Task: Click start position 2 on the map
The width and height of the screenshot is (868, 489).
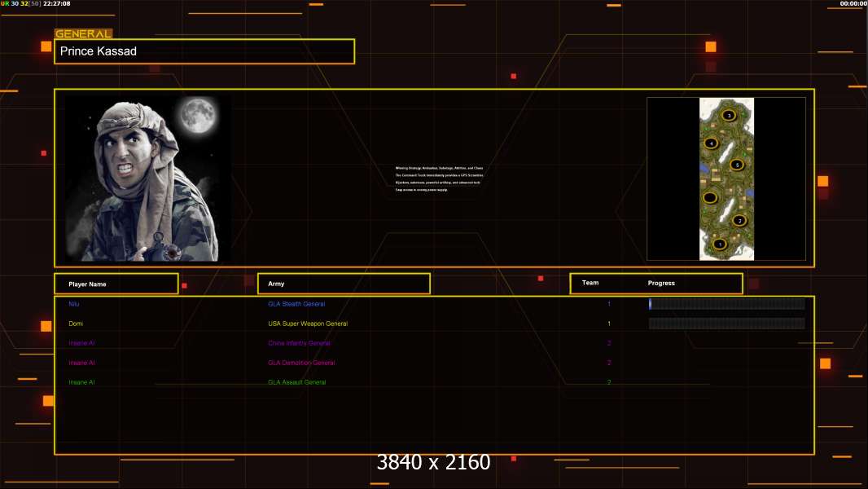Action: click(x=739, y=220)
